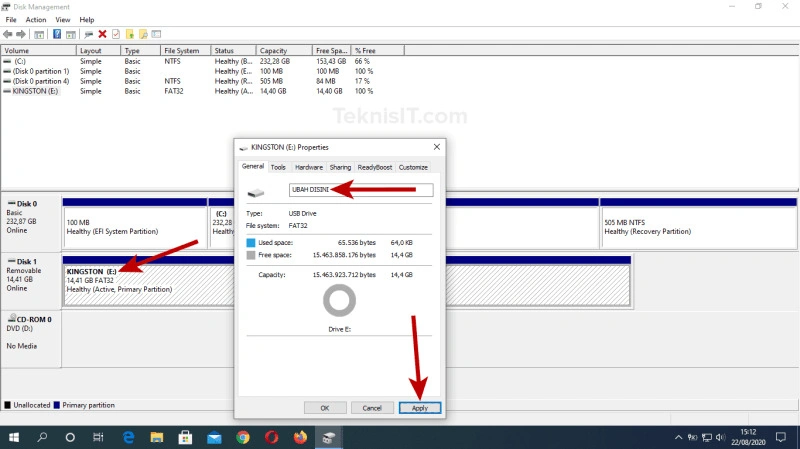Select the 505 MB NTFS Recovery Partition block

coord(698,223)
